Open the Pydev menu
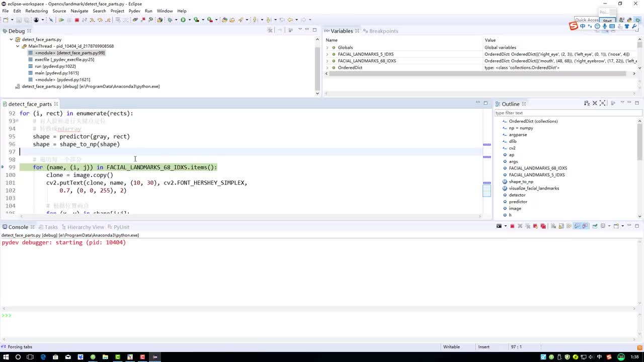 (134, 11)
